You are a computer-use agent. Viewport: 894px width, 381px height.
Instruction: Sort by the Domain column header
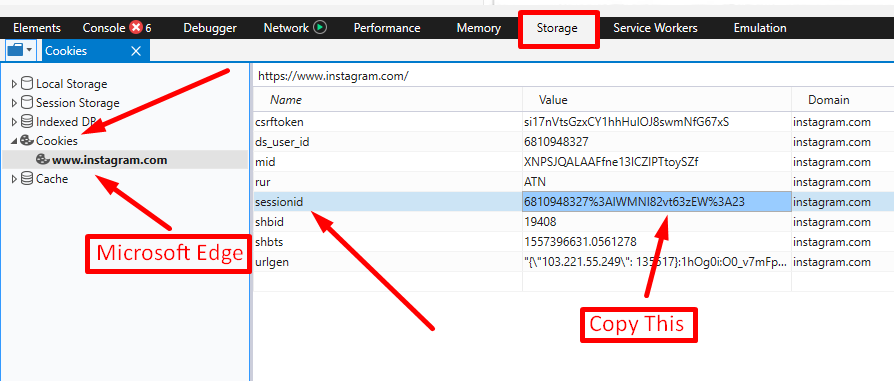click(828, 100)
